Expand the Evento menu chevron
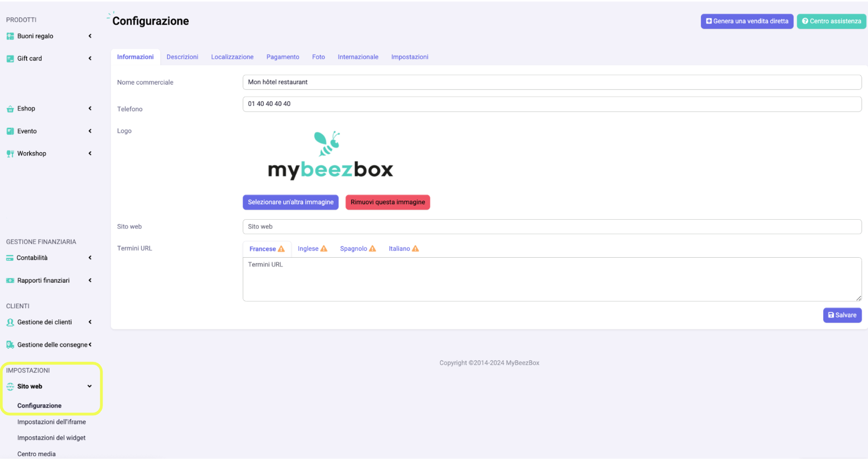This screenshot has width=868, height=461. 90,131
